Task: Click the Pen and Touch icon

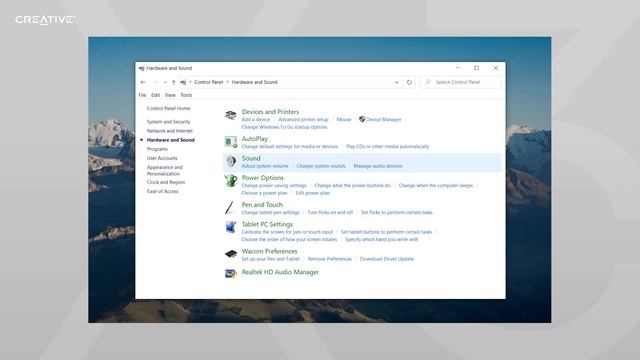Action: click(x=230, y=207)
